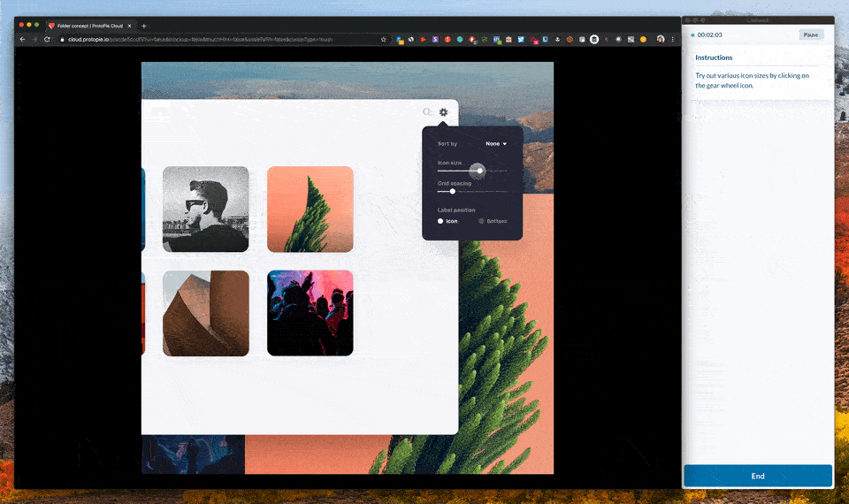Click the blue bookmark-shaped extension icon

tap(546, 40)
